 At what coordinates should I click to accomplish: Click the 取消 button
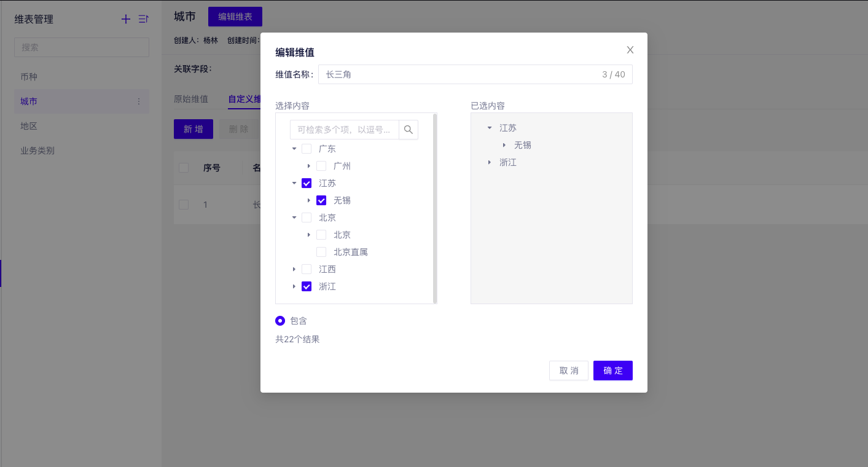568,371
